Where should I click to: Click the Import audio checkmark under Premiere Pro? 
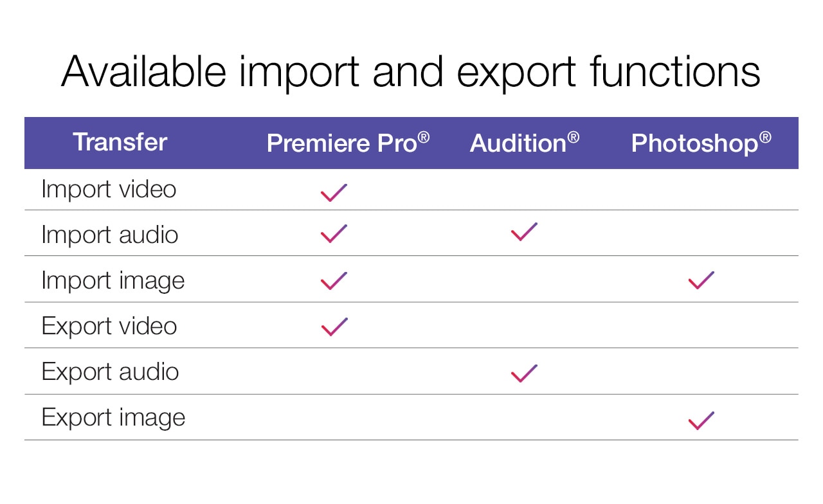point(334,233)
